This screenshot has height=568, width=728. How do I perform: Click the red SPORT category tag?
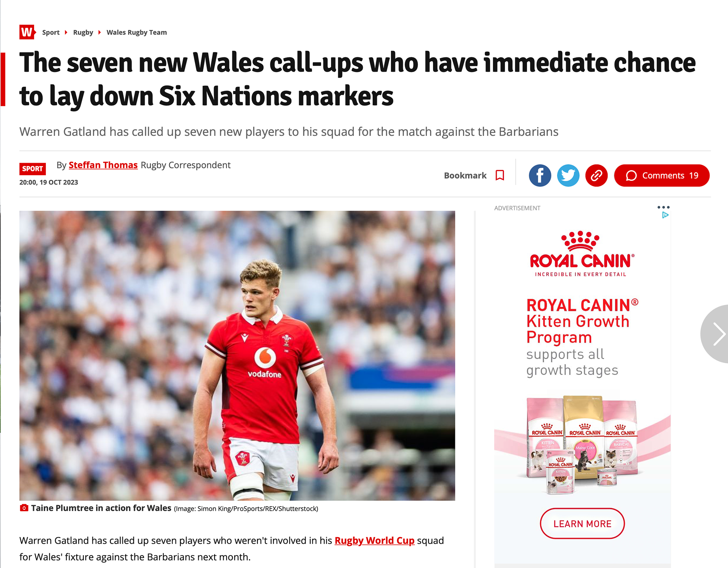[x=33, y=169]
